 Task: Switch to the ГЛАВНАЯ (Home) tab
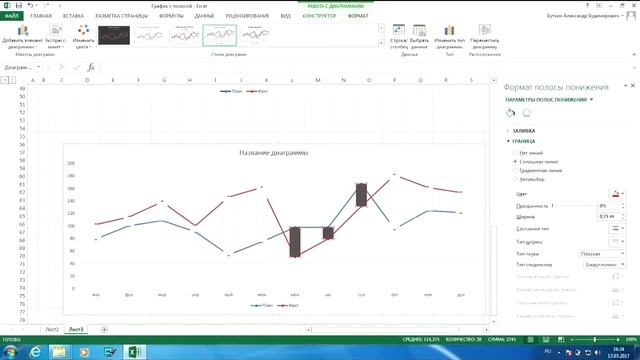point(41,16)
